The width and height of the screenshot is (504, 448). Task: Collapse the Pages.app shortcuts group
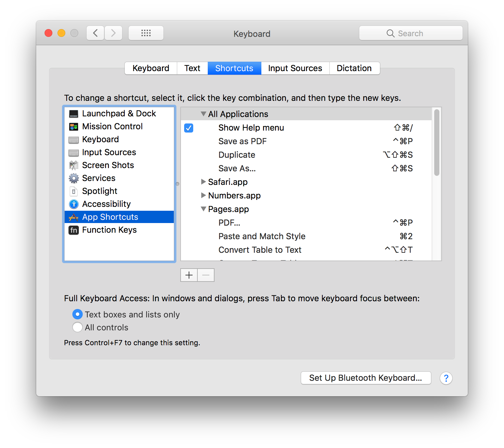click(203, 209)
